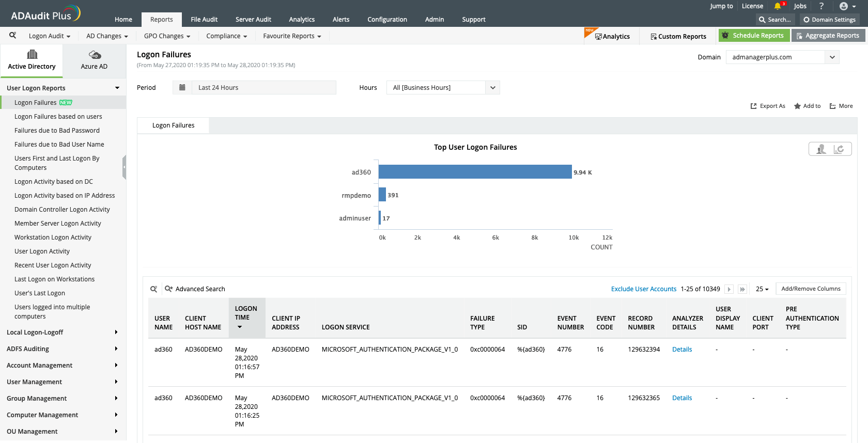
Task: Click the Schedule Reports button
Action: pyautogui.click(x=754, y=36)
